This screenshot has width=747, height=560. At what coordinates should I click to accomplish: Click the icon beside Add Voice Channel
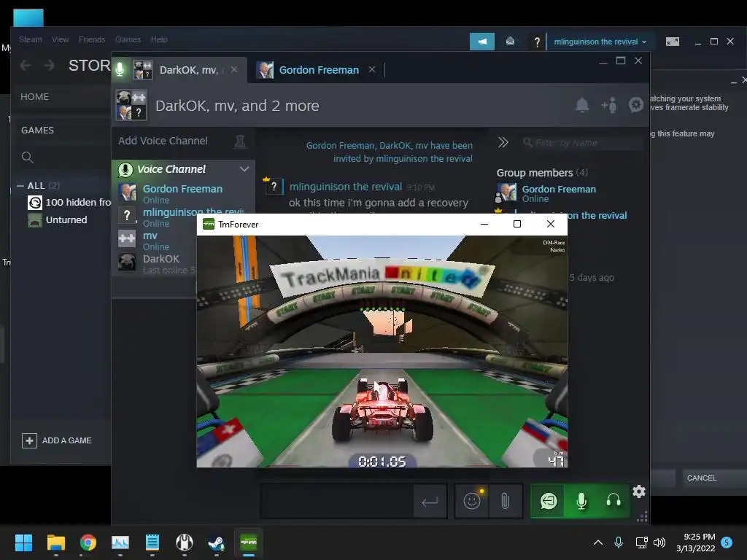pos(239,141)
